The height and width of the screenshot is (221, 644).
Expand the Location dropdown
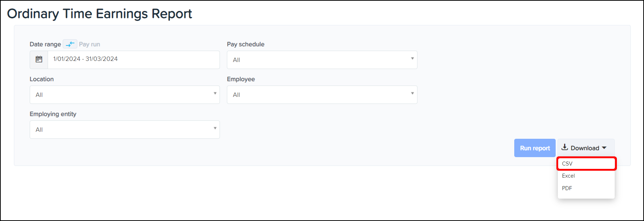point(125,95)
